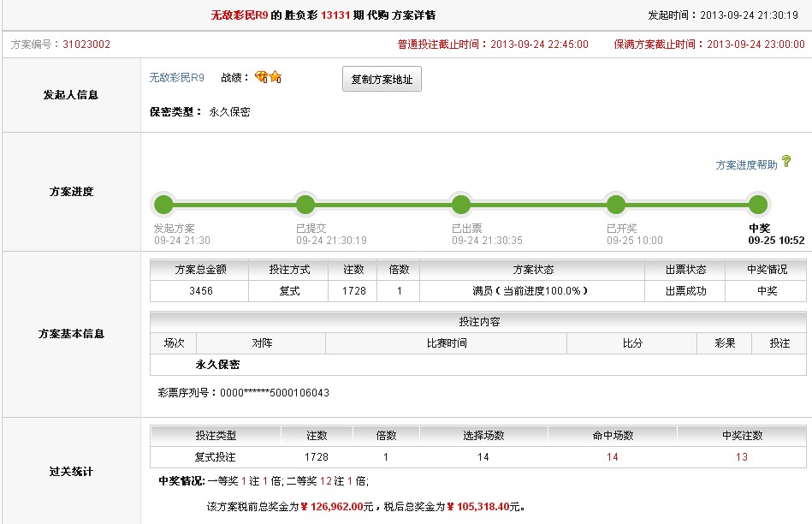The width and height of the screenshot is (812, 524).
Task: Click the 对阵 column header
Action: (x=262, y=343)
